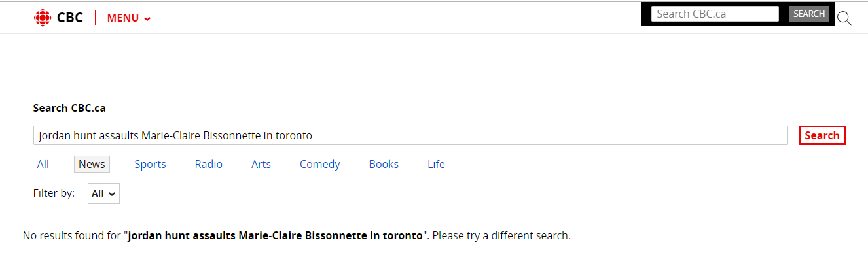This screenshot has width=868, height=268.
Task: Switch to the Books tab
Action: (384, 164)
